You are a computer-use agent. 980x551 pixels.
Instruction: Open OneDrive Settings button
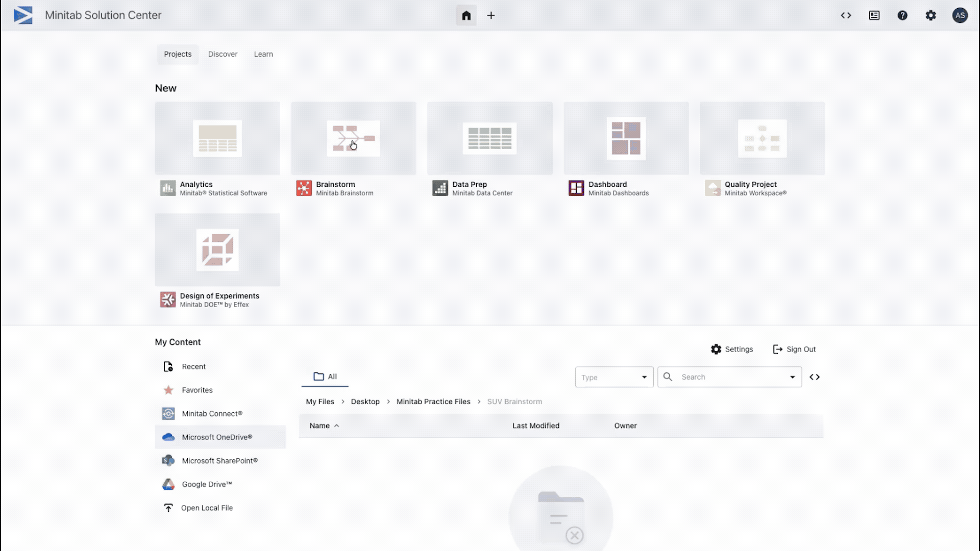(732, 349)
